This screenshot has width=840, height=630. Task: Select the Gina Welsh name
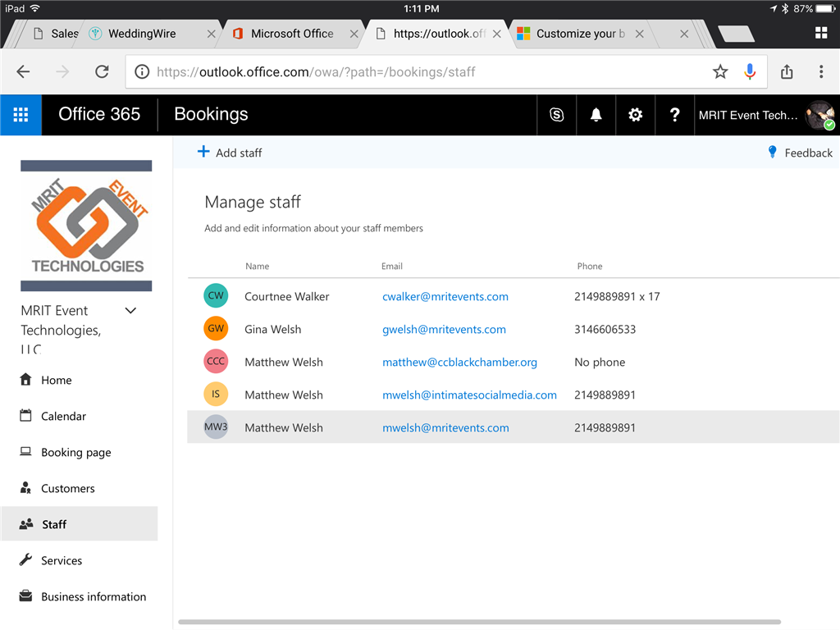click(x=272, y=329)
